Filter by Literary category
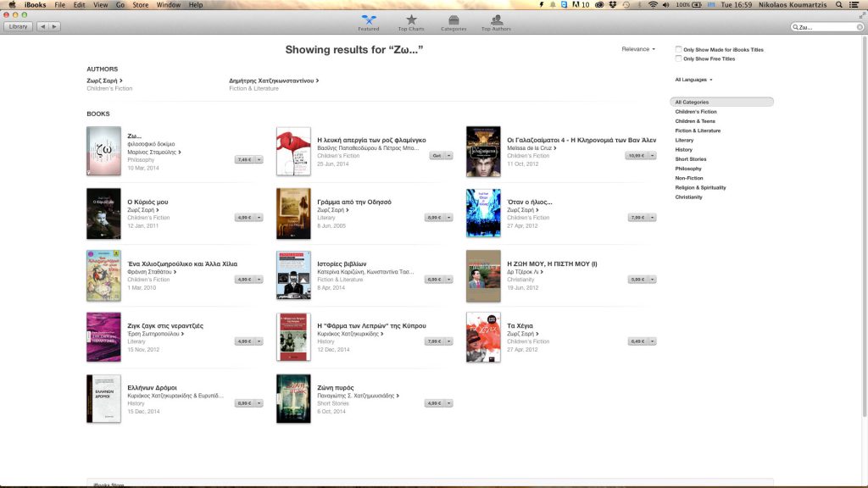 pos(684,140)
